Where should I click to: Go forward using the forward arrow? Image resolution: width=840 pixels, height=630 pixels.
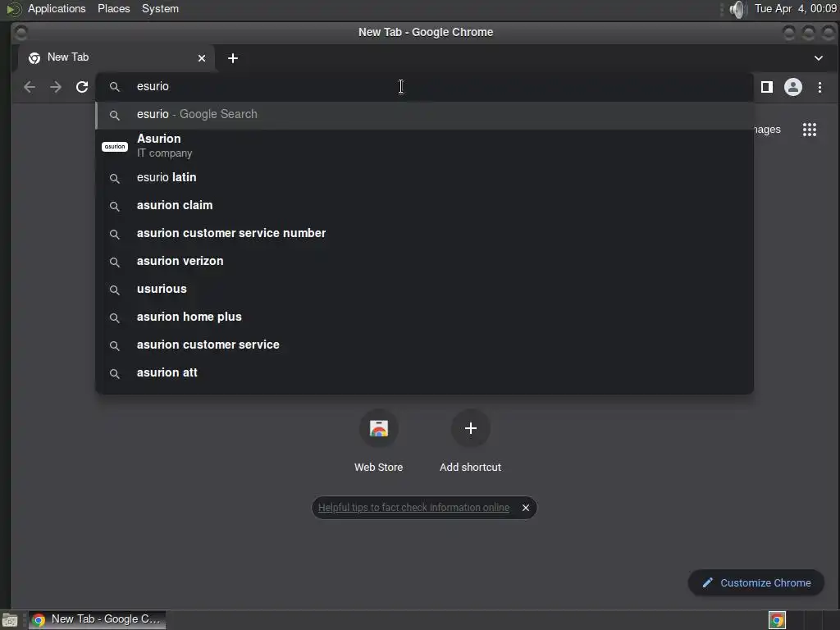(56, 87)
